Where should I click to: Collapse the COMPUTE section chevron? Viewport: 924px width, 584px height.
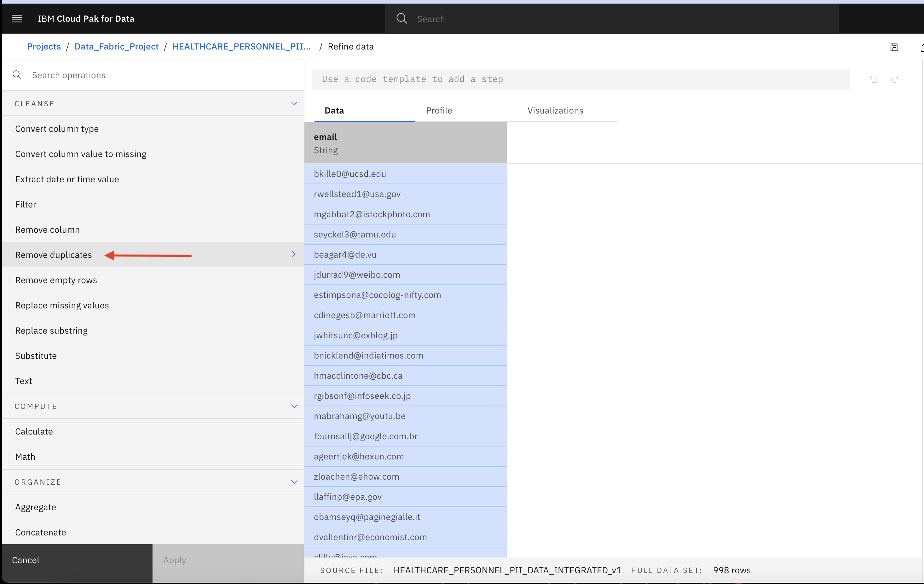(x=294, y=406)
